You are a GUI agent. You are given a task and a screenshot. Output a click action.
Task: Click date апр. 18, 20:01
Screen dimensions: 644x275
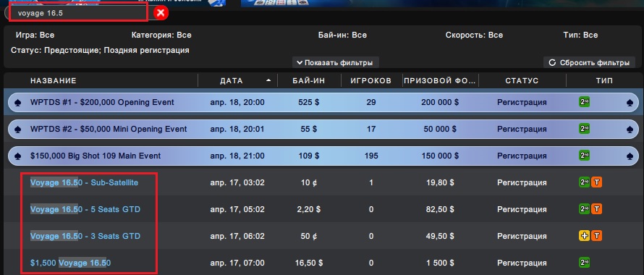[237, 129]
